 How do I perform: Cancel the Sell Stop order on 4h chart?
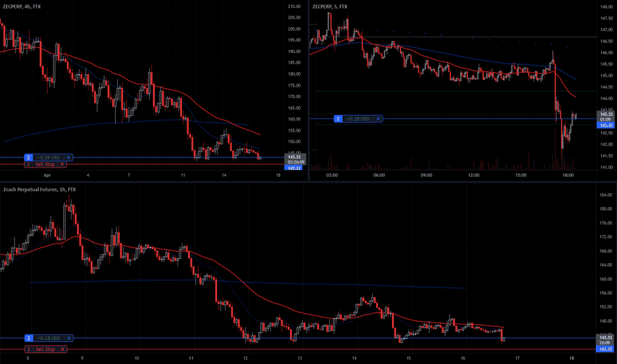coord(62,165)
